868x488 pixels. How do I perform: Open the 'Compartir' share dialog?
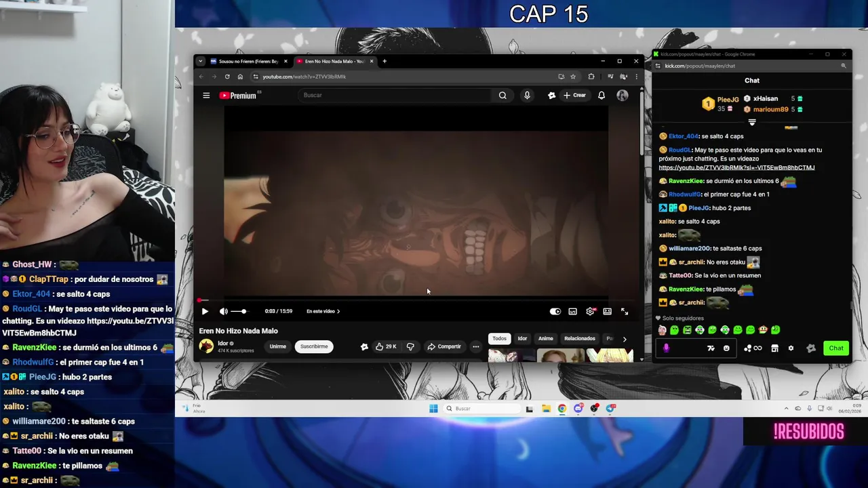(444, 346)
